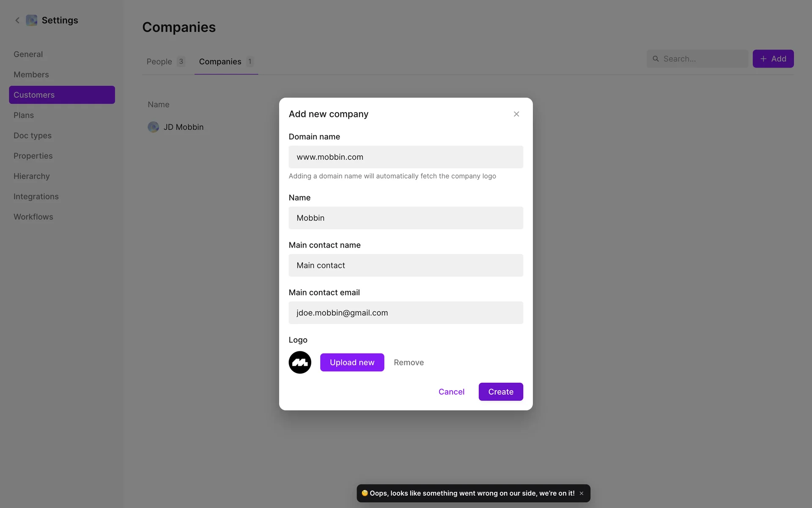The image size is (812, 508).
Task: Switch to the People tab
Action: pos(159,62)
